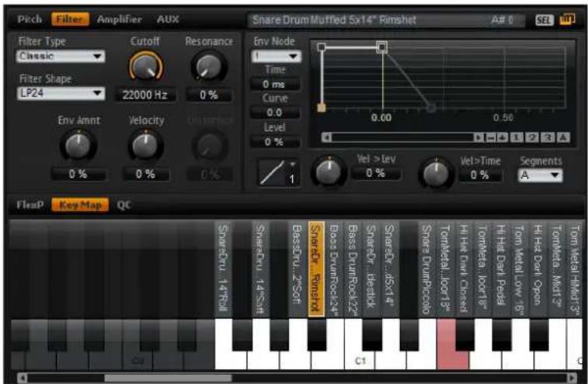Open the velocity curve shape selector
This screenshot has height=384, width=588.
pos(278,173)
